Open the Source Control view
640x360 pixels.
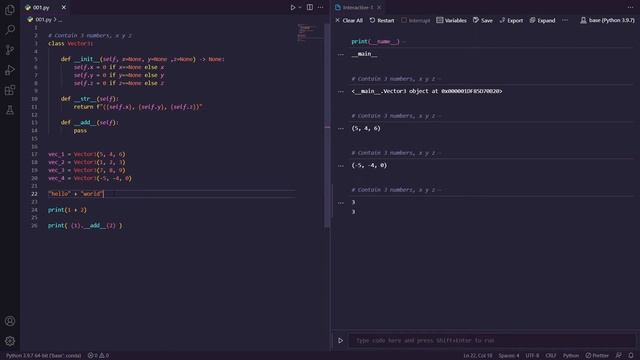click(10, 50)
